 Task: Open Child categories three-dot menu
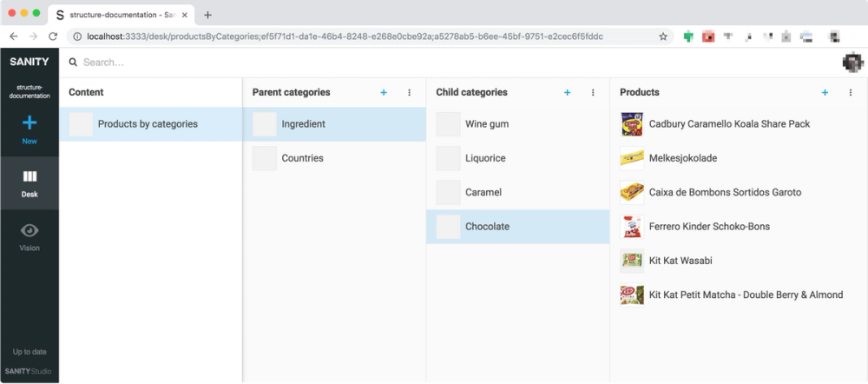tap(593, 93)
